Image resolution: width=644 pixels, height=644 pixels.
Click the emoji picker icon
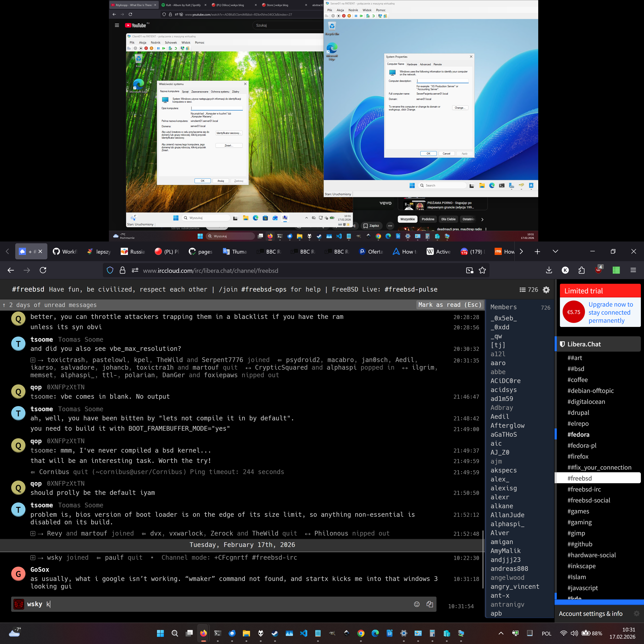[x=417, y=604]
